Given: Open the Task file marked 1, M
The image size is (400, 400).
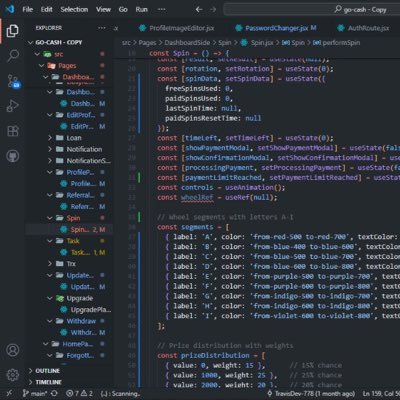Looking at the screenshot, I should click(x=69, y=252).
